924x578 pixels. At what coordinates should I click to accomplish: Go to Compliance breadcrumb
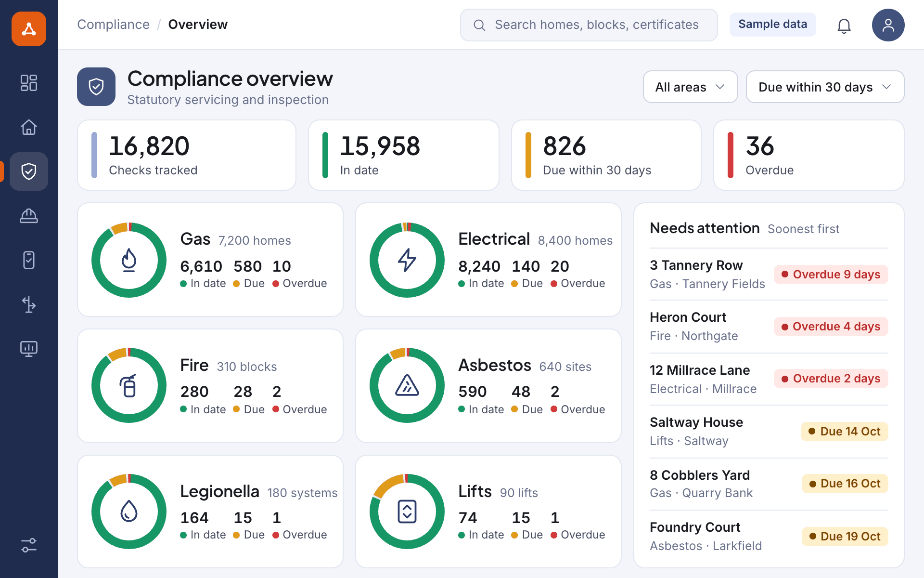point(114,25)
